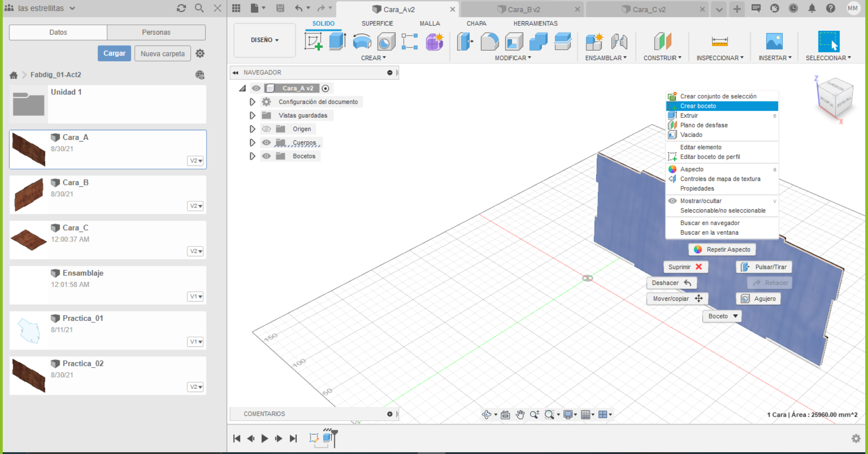Screen dimensions: 868x454
Task: Open the DISEÑO workspace dropdown
Action: 264,40
